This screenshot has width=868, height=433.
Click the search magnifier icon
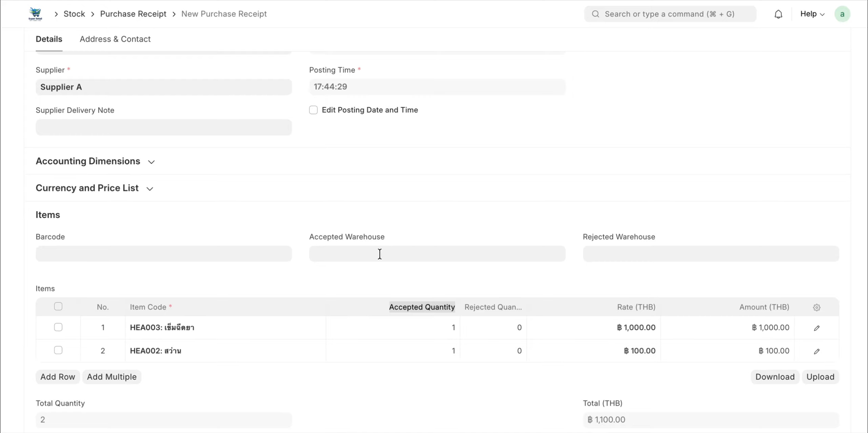595,14
